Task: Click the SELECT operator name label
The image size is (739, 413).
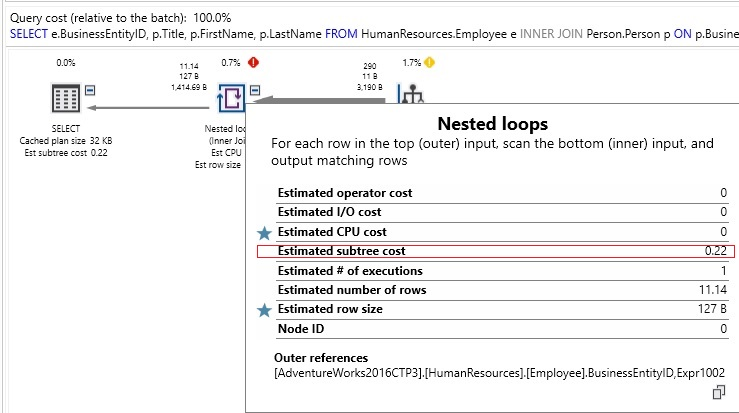Action: 66,129
